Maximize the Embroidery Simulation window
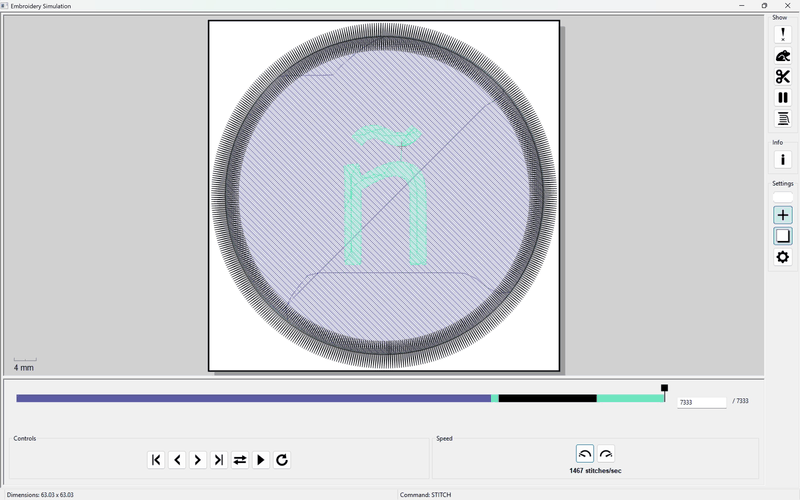The height and width of the screenshot is (500, 800). click(x=764, y=6)
